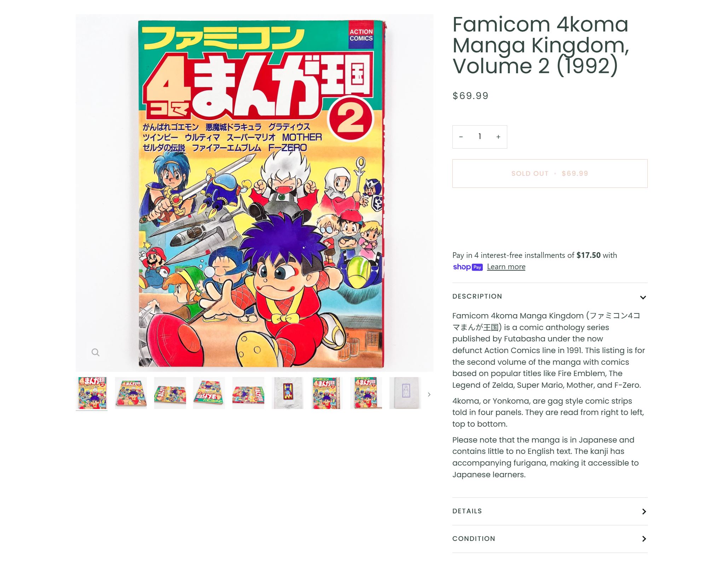Click the next arrow in thumbnail carousel
The image size is (728, 577).
429,394
